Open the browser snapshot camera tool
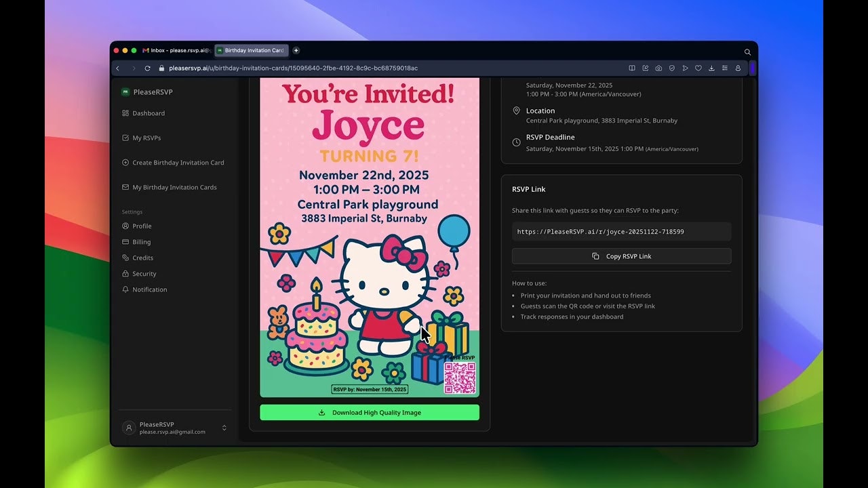 [x=658, y=68]
